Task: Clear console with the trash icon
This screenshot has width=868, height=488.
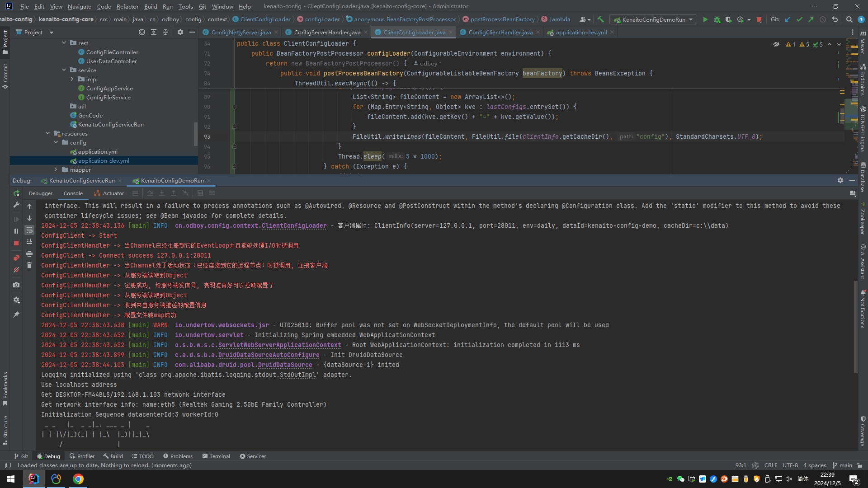Action: (29, 265)
